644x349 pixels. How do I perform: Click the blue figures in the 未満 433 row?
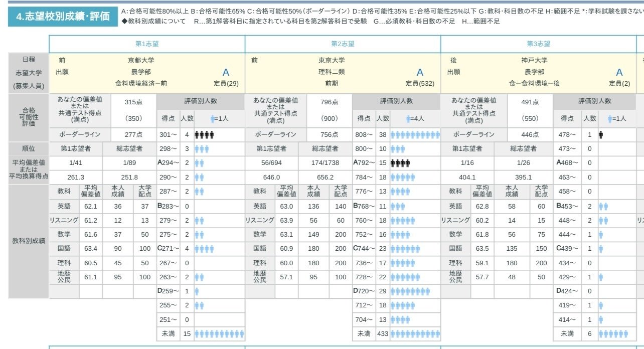tap(415, 334)
